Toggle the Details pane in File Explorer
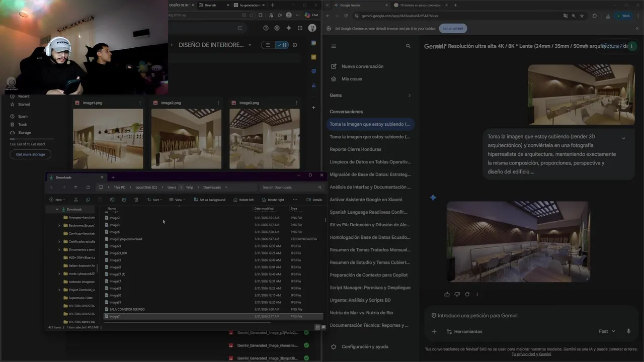Image resolution: width=644 pixels, height=362 pixels. [314, 200]
